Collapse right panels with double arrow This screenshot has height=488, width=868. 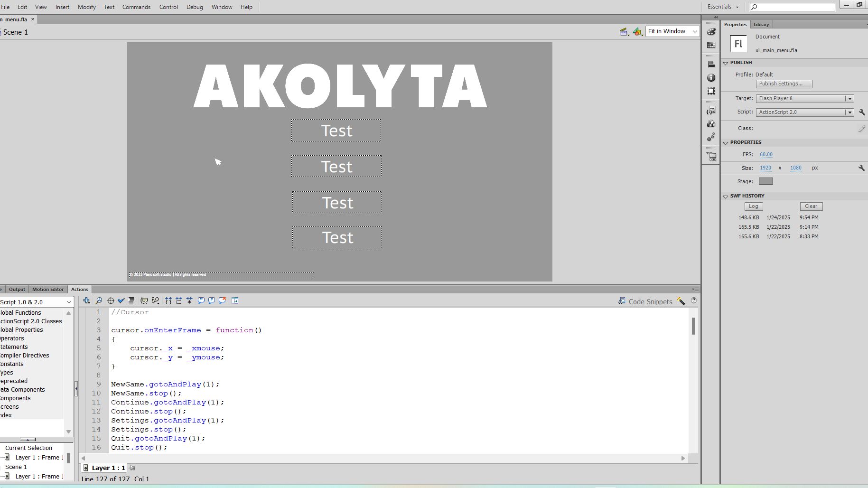pyautogui.click(x=716, y=17)
